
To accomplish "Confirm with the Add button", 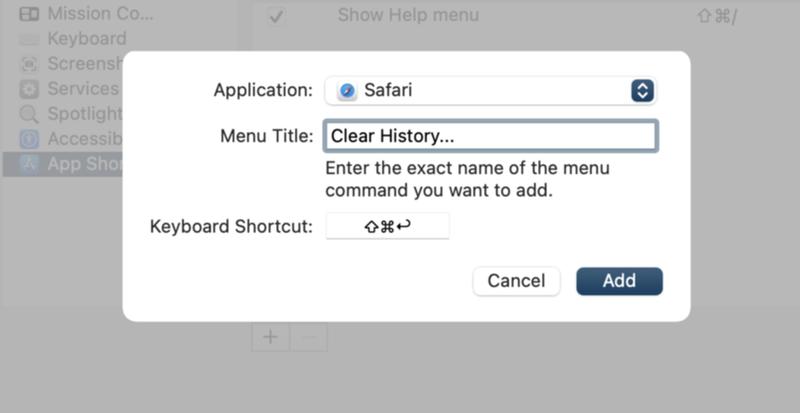I will pos(619,281).
